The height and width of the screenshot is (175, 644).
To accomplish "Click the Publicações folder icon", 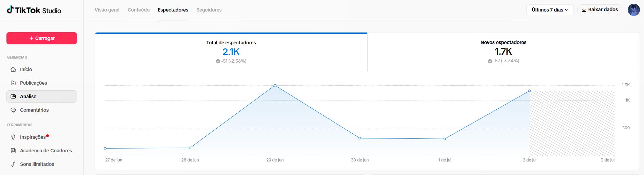I will pos(13,83).
